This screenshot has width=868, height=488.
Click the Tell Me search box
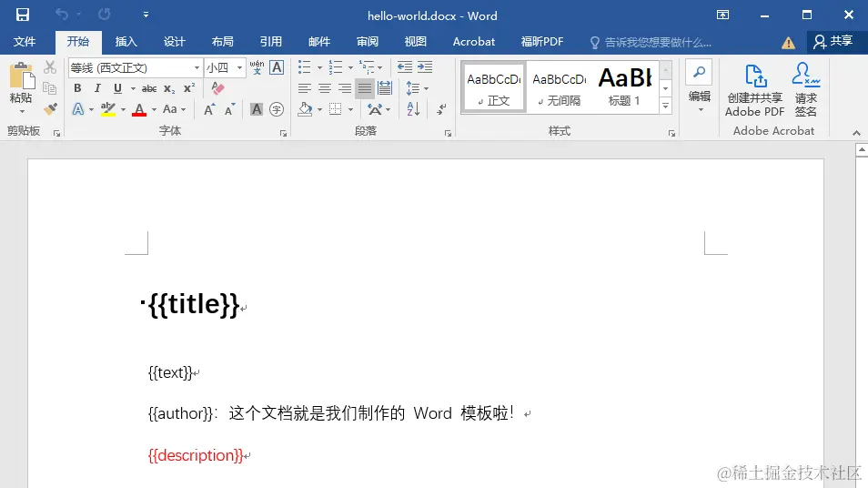pos(651,43)
